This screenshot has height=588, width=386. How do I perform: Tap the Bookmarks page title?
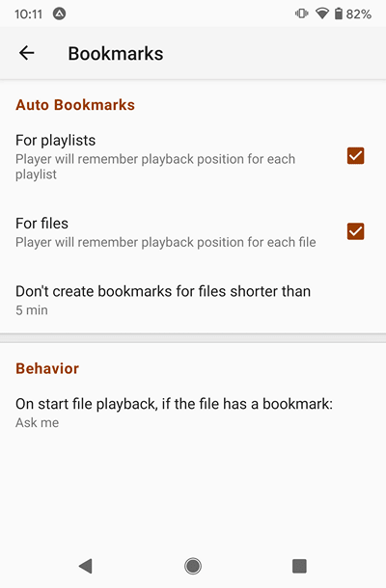tap(116, 53)
